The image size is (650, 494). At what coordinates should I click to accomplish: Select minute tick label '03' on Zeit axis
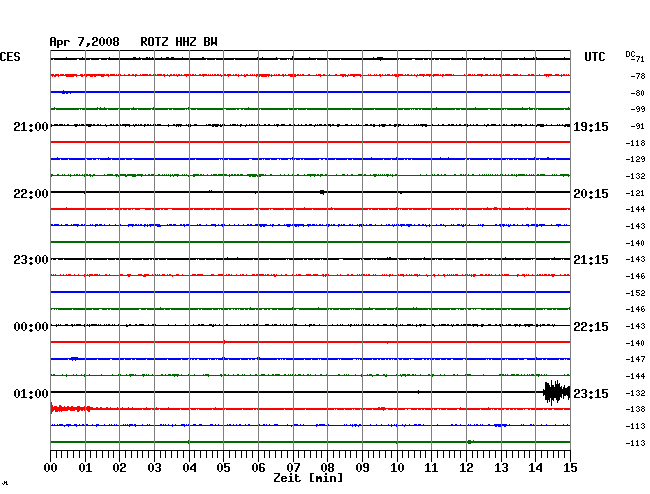click(154, 467)
